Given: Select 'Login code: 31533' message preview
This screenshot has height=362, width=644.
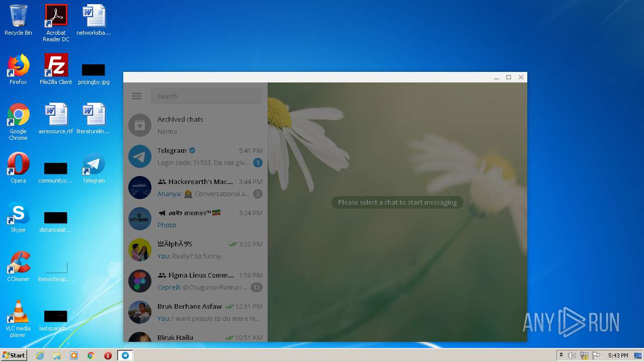Looking at the screenshot, I should [x=203, y=162].
